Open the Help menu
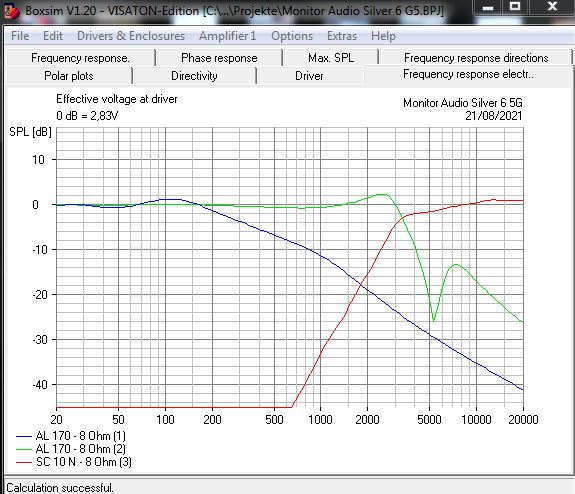This screenshot has height=494, width=575. [x=383, y=36]
